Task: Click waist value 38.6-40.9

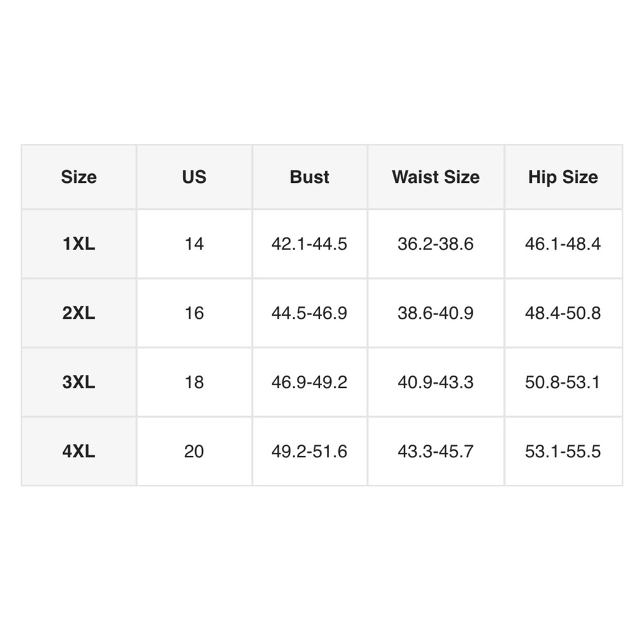Action: coord(436,313)
